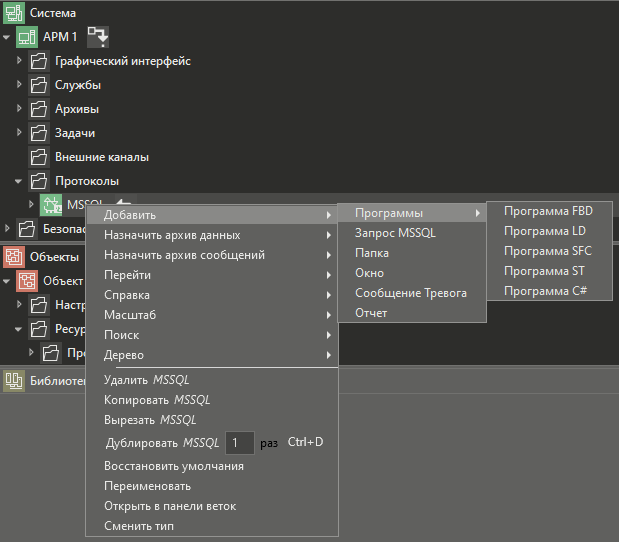Viewport: 619px width, 542px height.
Task: Choose Удалить MSSQL from context menu
Action: click(212, 380)
